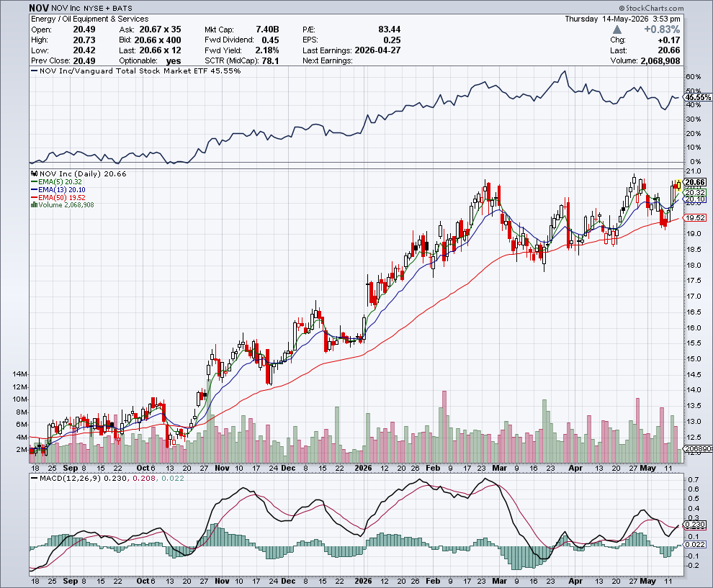Click the Fwd Dividend value 0.45
This screenshot has height=588, width=713.
point(270,40)
